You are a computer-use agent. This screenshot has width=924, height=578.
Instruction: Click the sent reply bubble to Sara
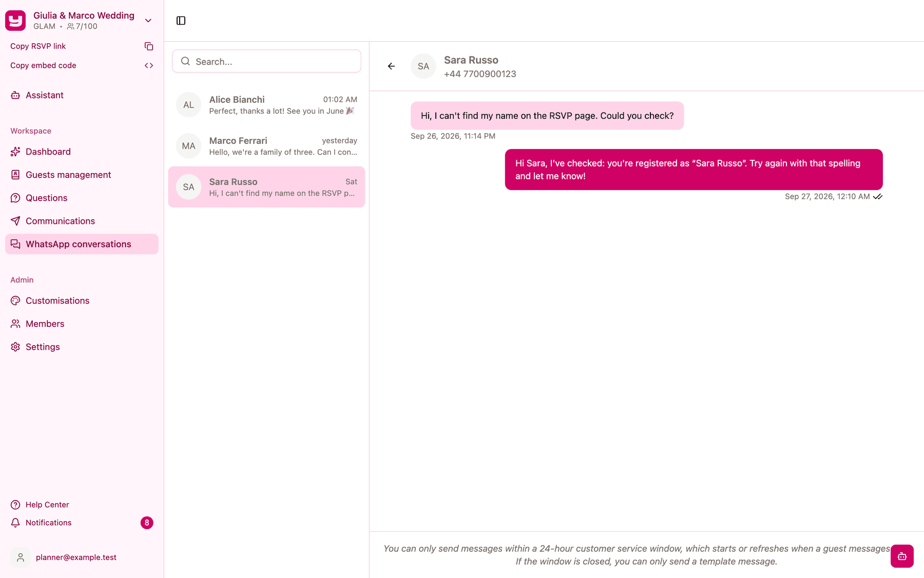click(x=694, y=170)
